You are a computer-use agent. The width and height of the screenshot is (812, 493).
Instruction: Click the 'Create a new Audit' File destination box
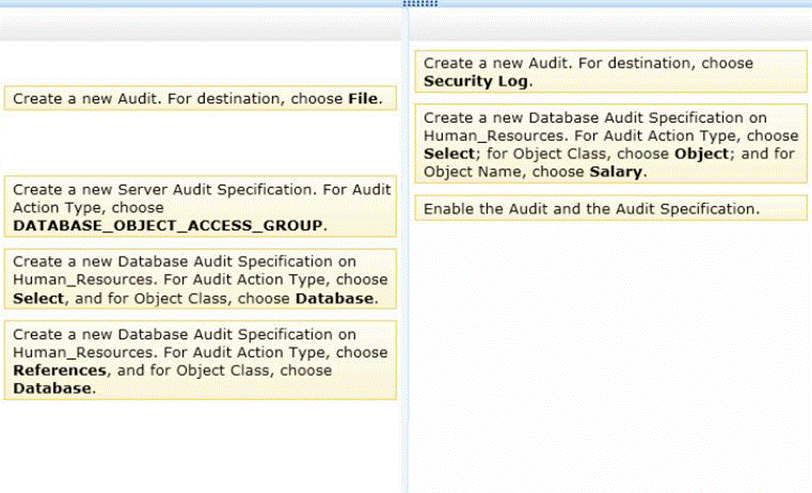coord(200,98)
